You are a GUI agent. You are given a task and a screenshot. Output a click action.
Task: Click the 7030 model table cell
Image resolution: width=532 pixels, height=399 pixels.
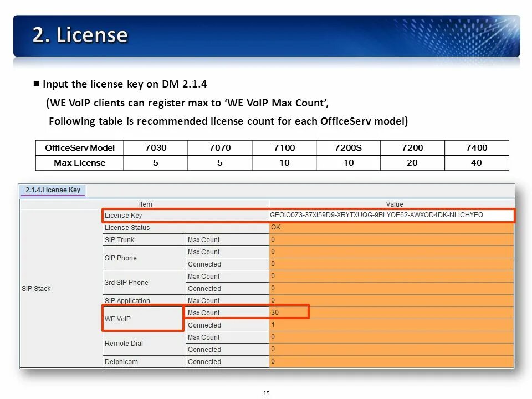156,148
